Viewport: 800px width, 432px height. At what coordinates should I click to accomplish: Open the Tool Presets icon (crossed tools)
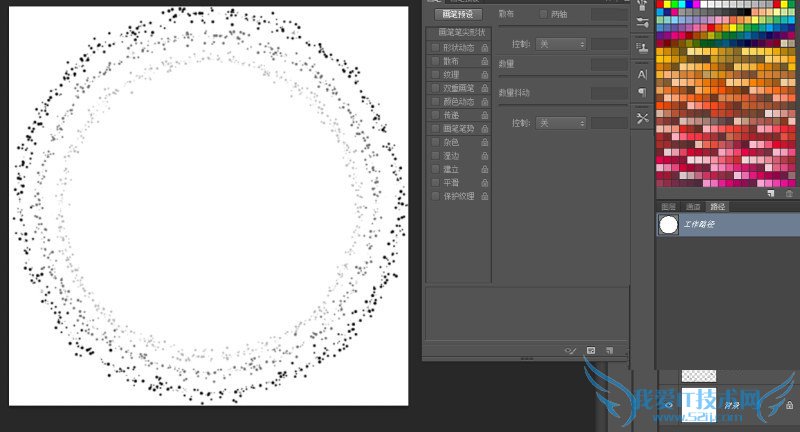click(642, 118)
